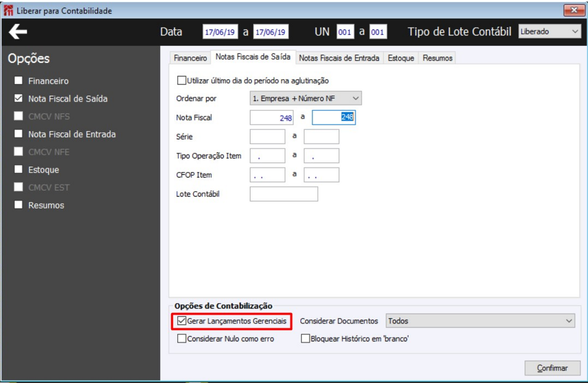
Task: Uncheck Nota Fiscal de Saída option
Action: pos(19,98)
